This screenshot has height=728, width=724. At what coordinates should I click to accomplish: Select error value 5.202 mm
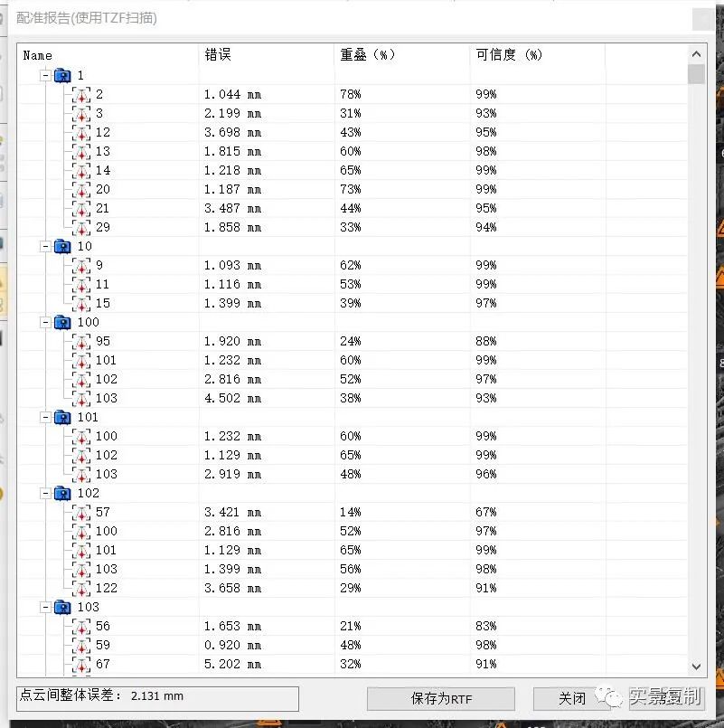[232, 665]
